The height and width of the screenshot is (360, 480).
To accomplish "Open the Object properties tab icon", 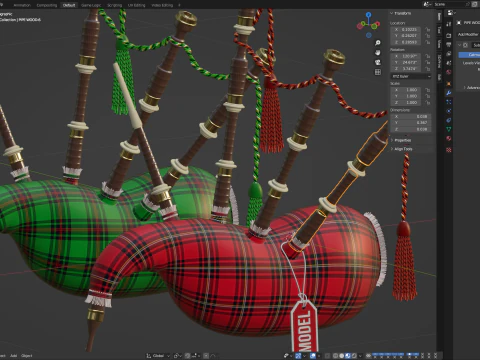I will click(x=449, y=83).
